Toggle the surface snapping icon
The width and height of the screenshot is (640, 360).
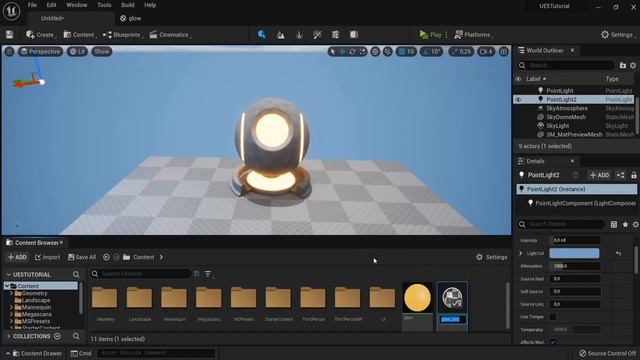click(388, 51)
